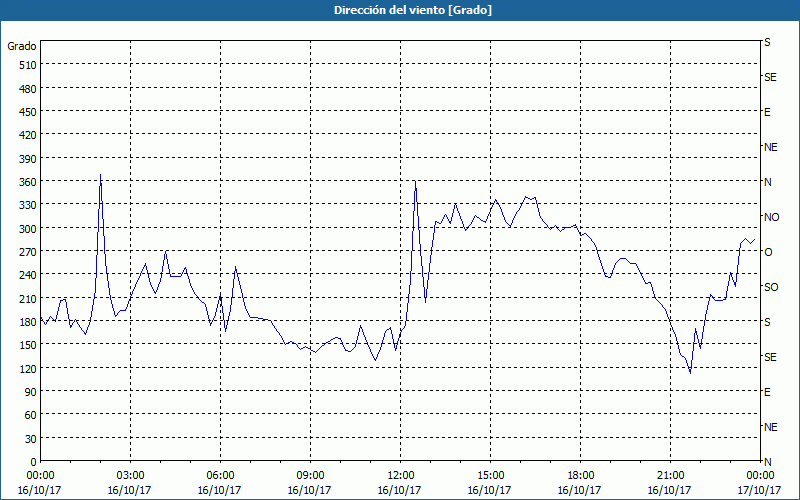This screenshot has height=500, width=800.
Task: Click the 210 degree axis label
Action: 28,298
